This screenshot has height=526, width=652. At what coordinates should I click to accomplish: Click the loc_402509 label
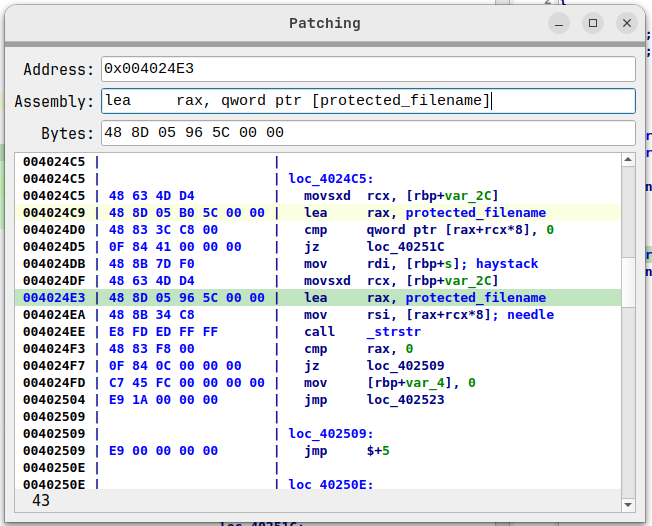330,434
